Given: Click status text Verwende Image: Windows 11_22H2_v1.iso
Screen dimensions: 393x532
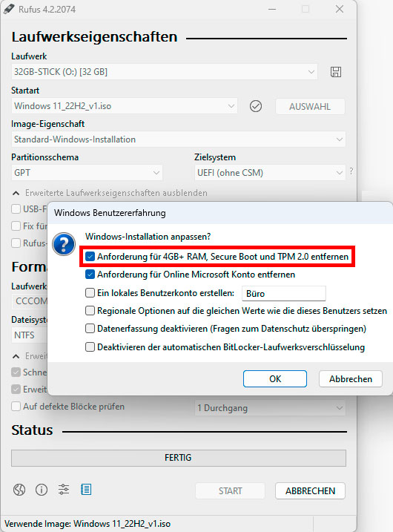Looking at the screenshot, I should tap(87, 524).
